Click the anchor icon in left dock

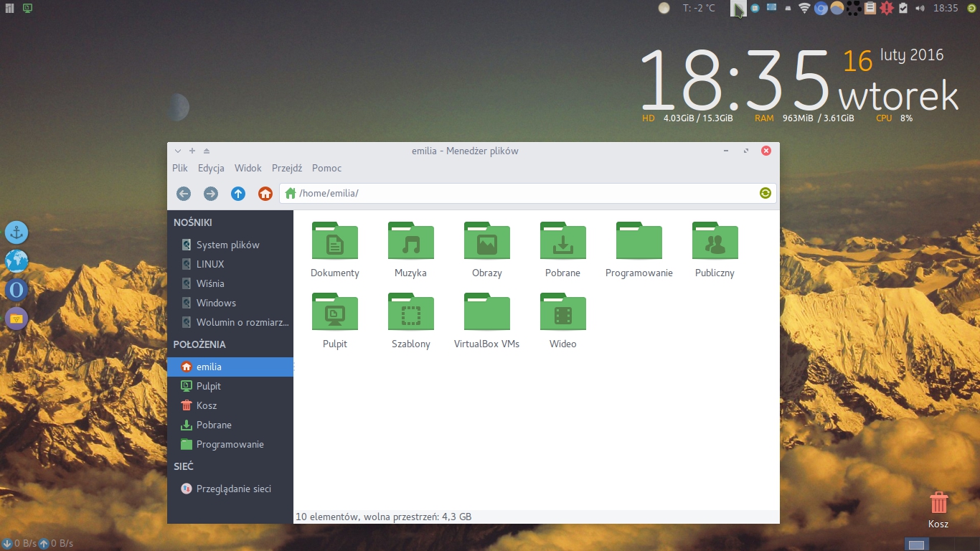pos(17,232)
